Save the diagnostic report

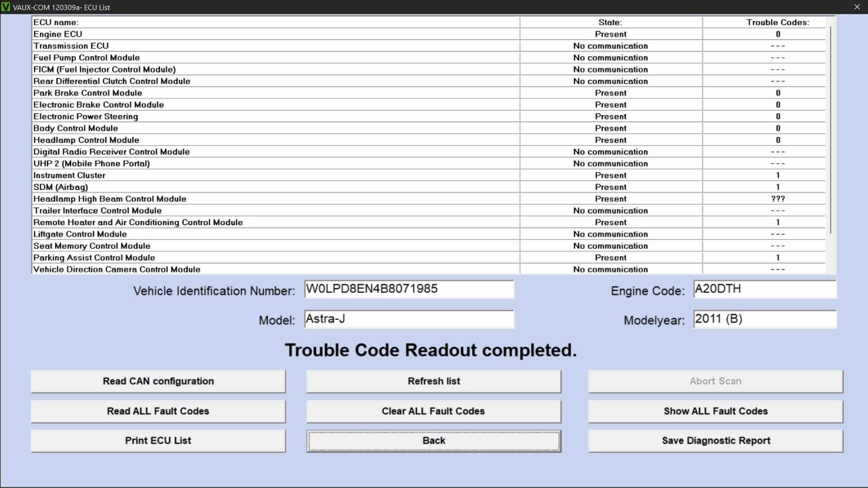[715, 441]
